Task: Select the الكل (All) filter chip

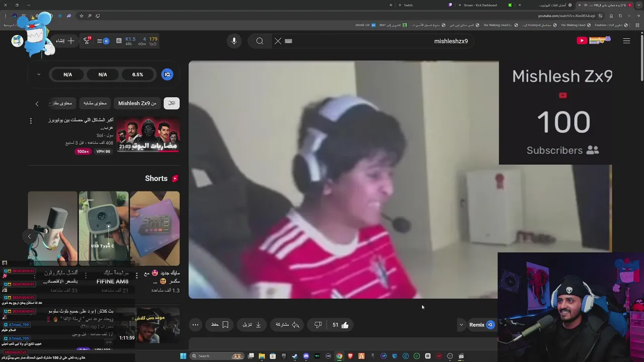Action: pos(172,103)
